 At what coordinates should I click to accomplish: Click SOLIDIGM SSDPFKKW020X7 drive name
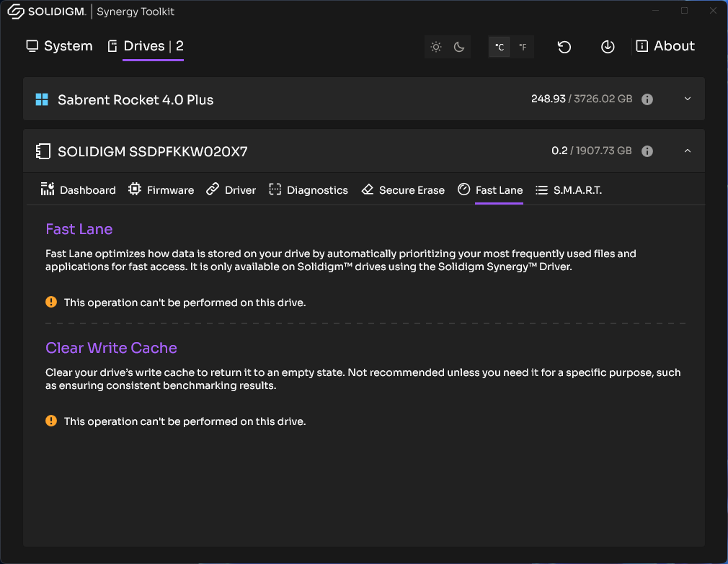tap(153, 152)
